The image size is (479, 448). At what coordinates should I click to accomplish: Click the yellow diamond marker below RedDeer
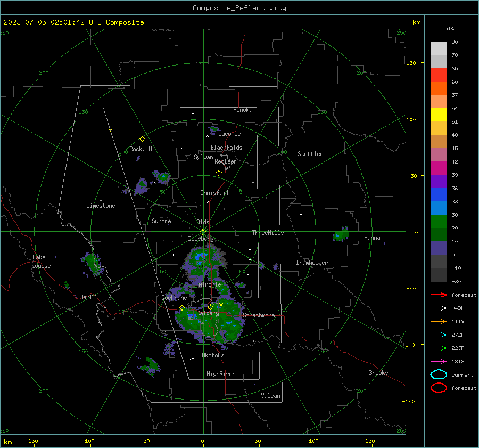click(219, 173)
